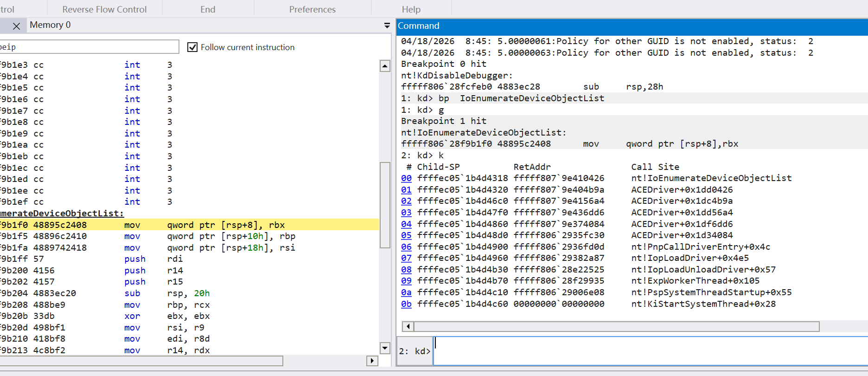Click stack frame 03 ACEDriver link
868x376 pixels.
click(406, 213)
